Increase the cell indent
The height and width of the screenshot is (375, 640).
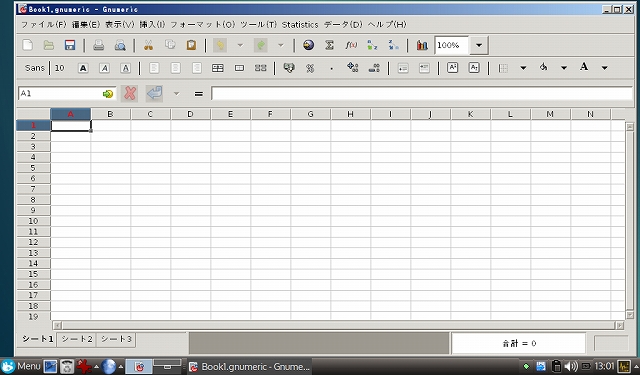(x=424, y=68)
